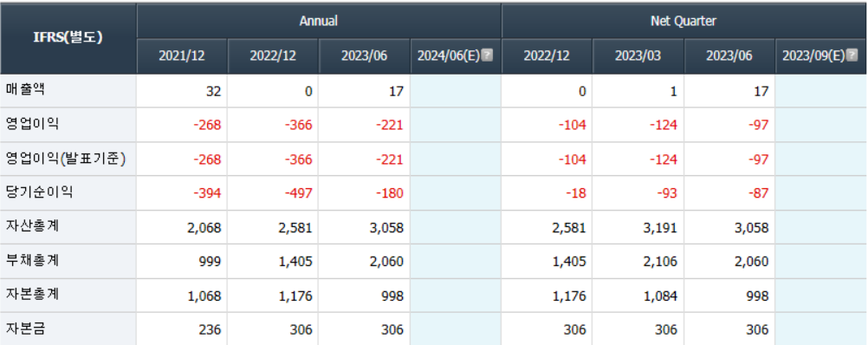Select the 자산총계 row label

[31, 227]
